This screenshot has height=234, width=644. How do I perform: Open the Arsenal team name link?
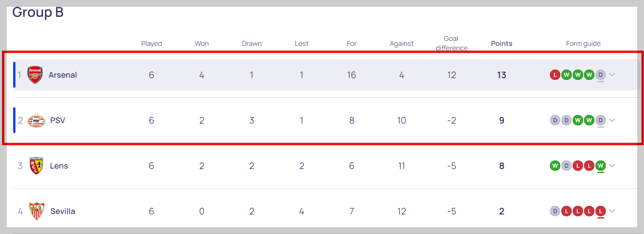click(63, 75)
